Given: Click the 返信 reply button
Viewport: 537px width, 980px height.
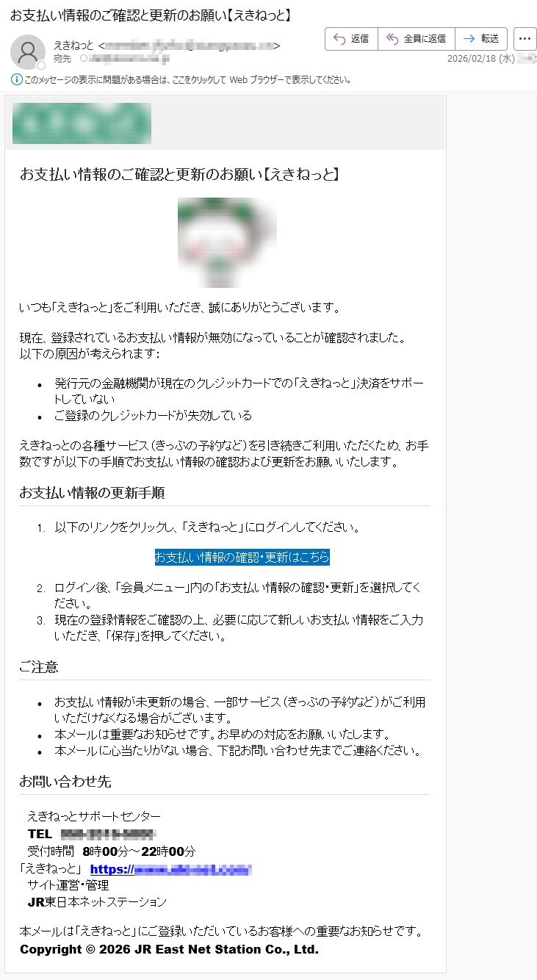Looking at the screenshot, I should pos(351,39).
